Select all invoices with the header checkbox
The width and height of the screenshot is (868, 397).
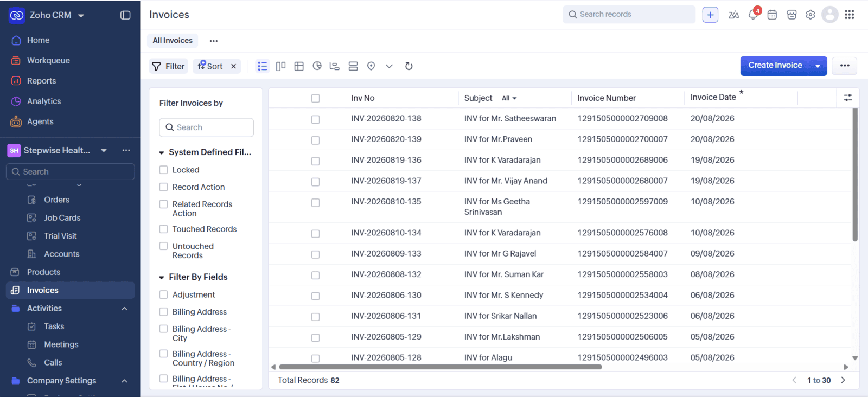pos(315,98)
